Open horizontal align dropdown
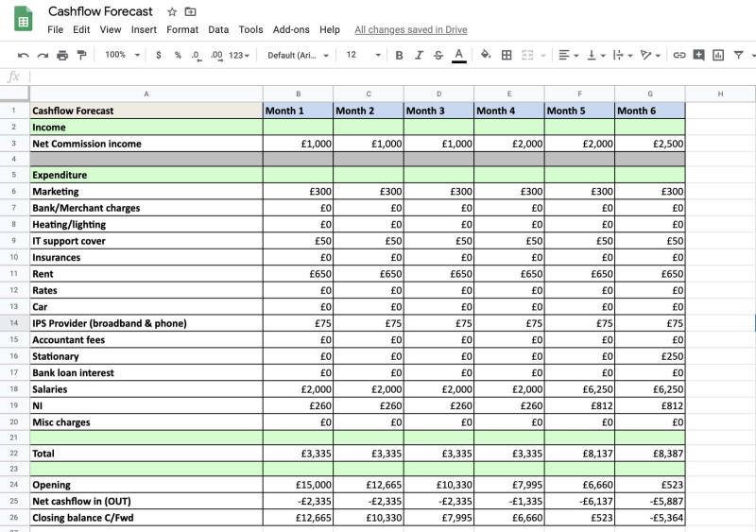756x532 pixels. point(569,56)
